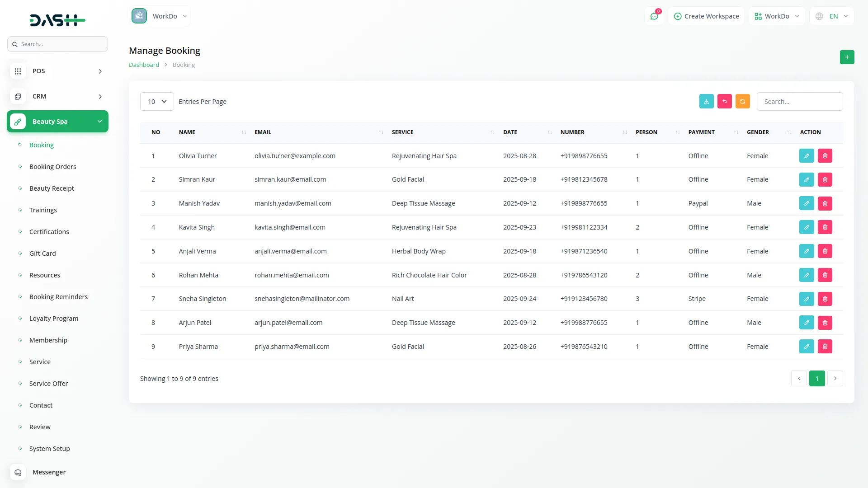The width and height of the screenshot is (868, 488).
Task: Edit Sneha Singleton's booking entry
Action: pyautogui.click(x=807, y=299)
